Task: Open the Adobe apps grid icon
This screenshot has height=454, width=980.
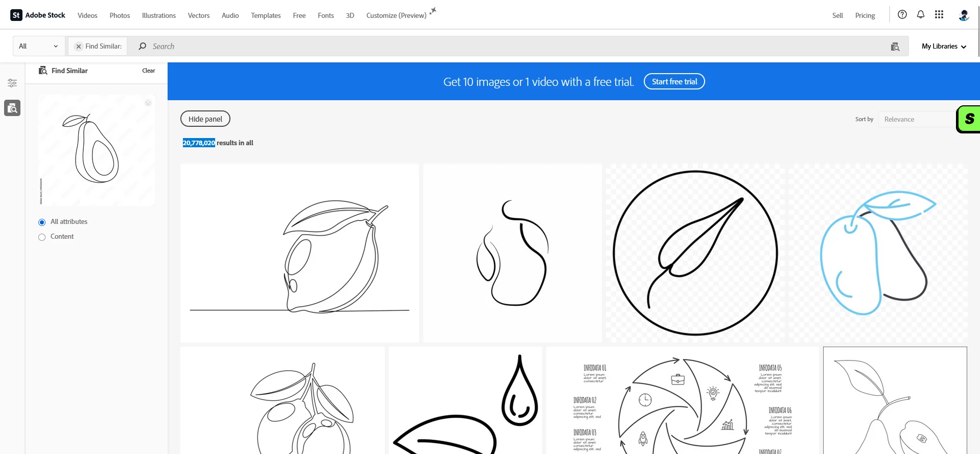Action: coord(939,15)
